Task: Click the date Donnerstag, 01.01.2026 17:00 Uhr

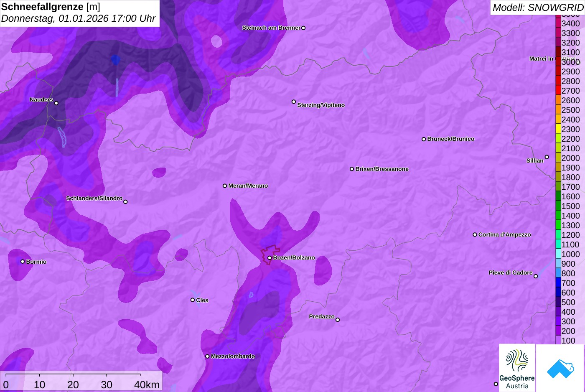Action: click(79, 18)
